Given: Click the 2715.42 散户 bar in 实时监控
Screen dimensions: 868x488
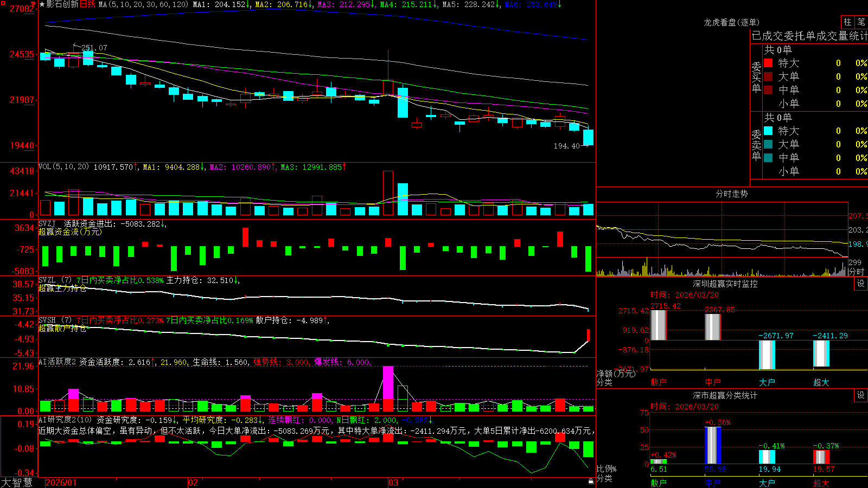Looking at the screenshot, I should (x=659, y=325).
